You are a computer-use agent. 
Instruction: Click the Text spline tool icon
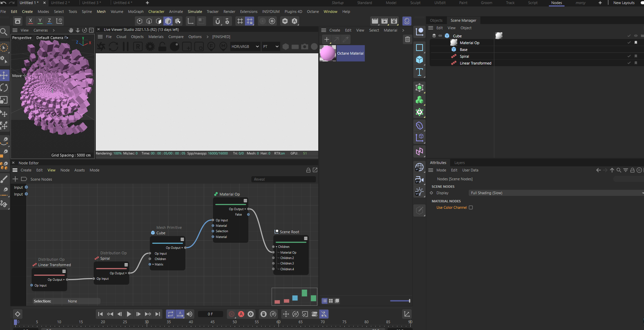[x=419, y=72]
